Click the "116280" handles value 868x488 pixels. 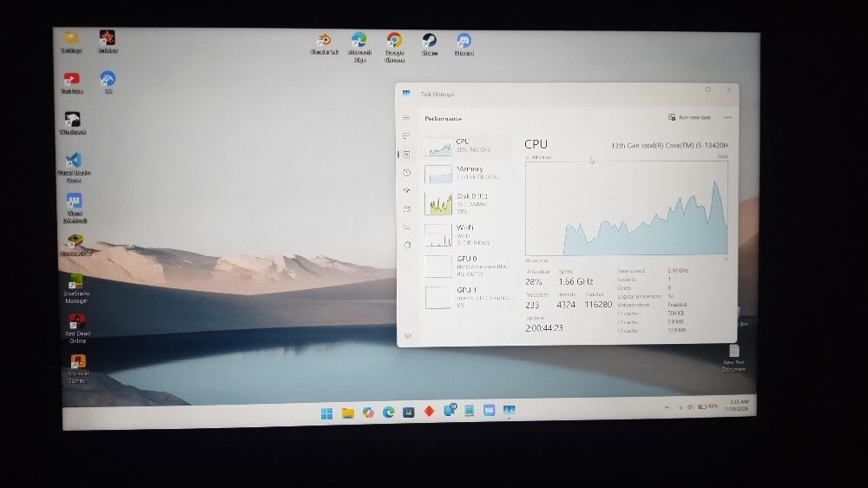point(598,305)
